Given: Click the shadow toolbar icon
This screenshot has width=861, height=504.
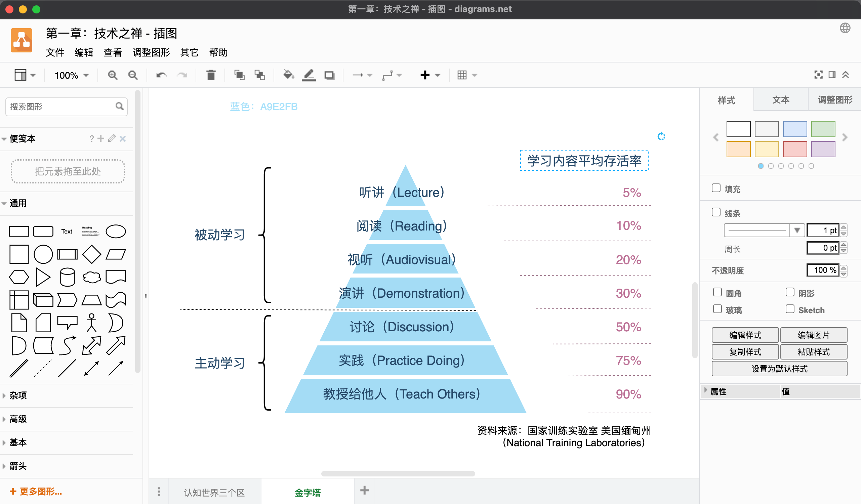Looking at the screenshot, I should pyautogui.click(x=329, y=75).
